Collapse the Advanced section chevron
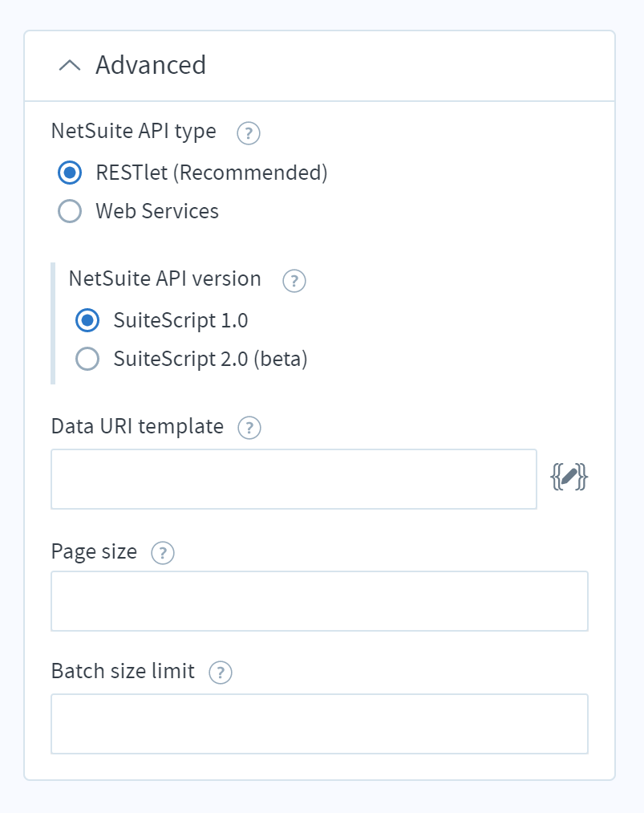The height and width of the screenshot is (813, 644). coord(70,65)
